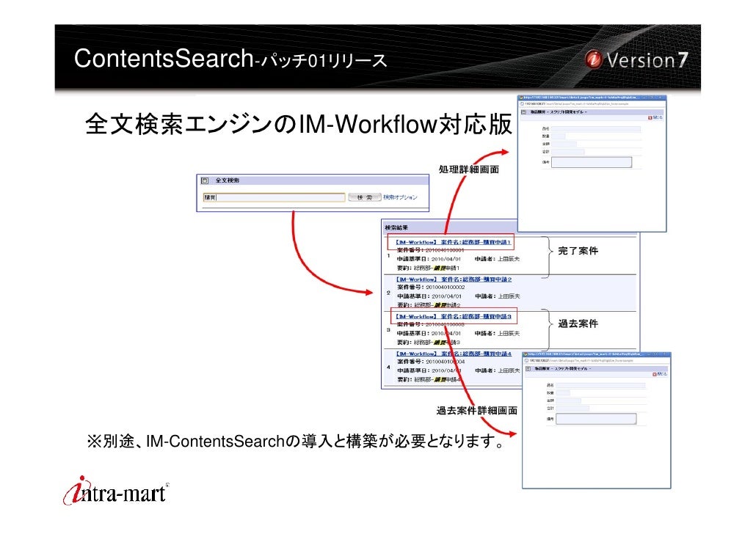Click 閉じる in upper 処理詳細画面 window
756x534 pixels.
(x=655, y=117)
